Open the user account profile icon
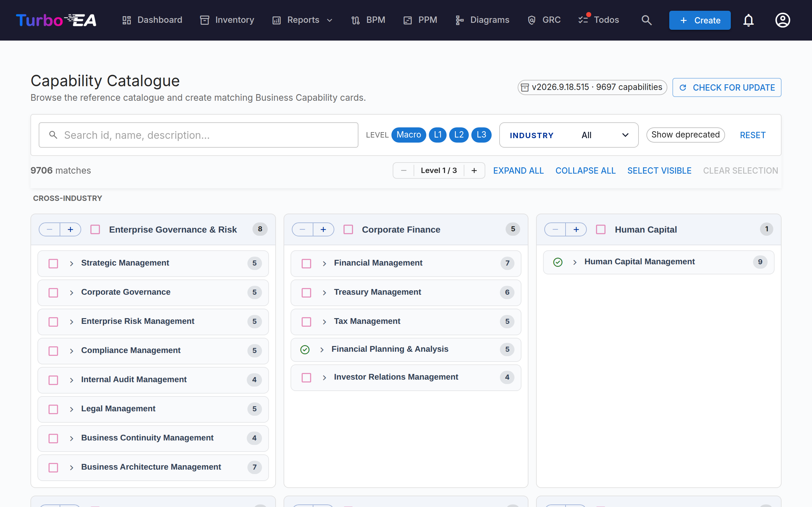Image resolution: width=812 pixels, height=507 pixels. point(783,20)
